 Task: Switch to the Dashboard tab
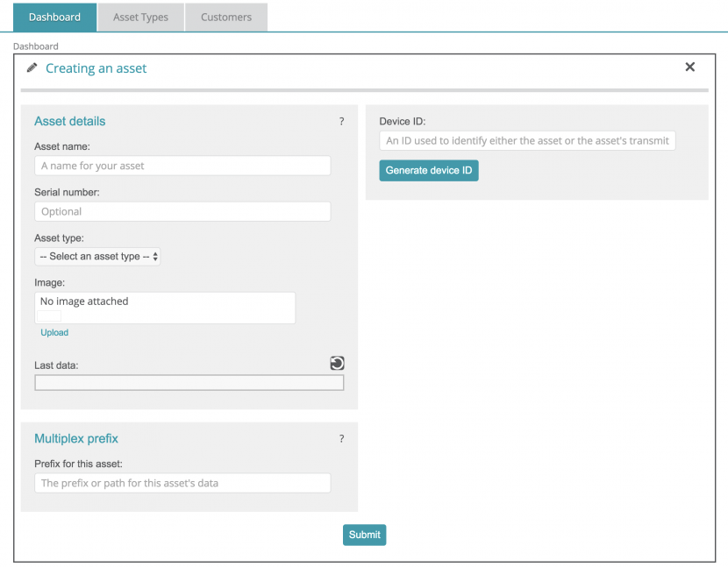click(54, 17)
